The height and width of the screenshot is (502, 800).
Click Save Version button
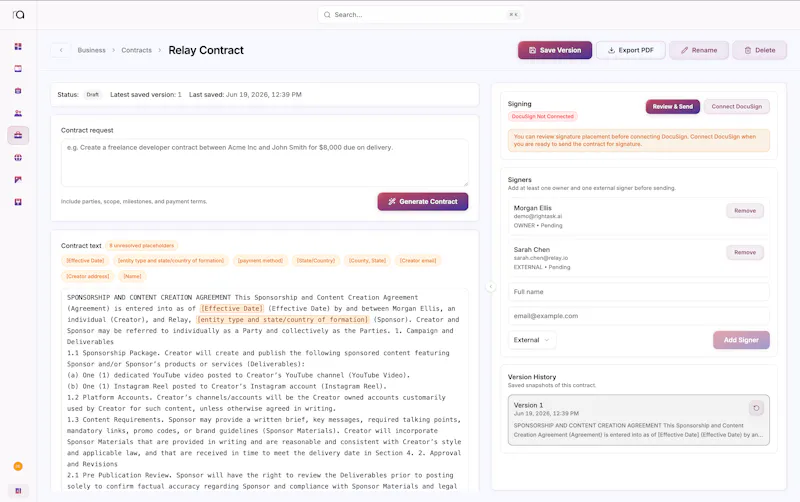pyautogui.click(x=555, y=50)
